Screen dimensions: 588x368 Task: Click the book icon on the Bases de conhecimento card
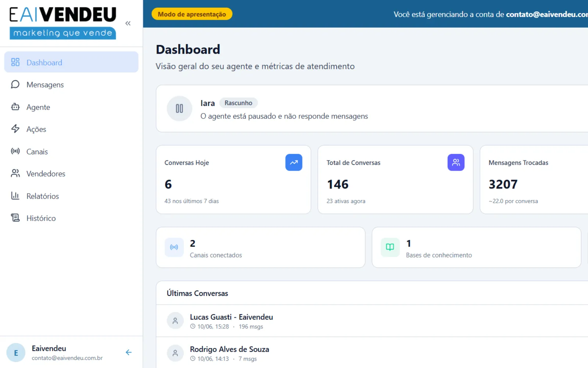[x=390, y=247]
